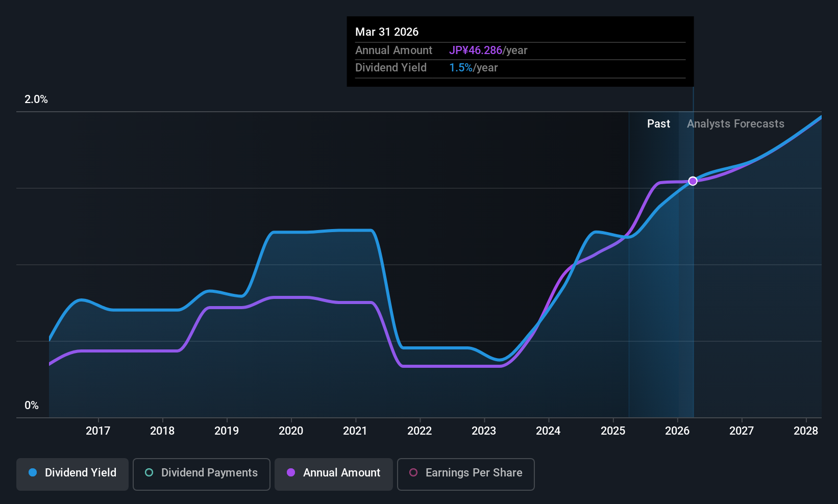Image resolution: width=838 pixels, height=504 pixels.
Task: Click the Analysts Forecasts region label
Action: tap(735, 124)
